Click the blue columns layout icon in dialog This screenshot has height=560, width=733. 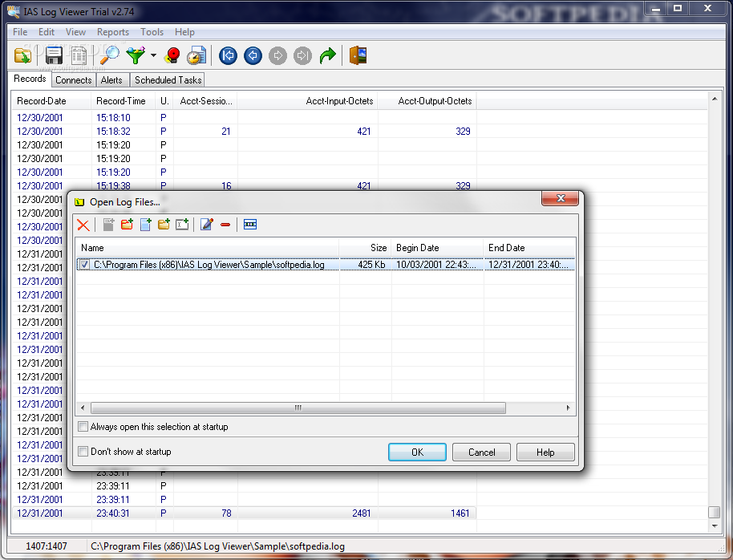(x=250, y=225)
